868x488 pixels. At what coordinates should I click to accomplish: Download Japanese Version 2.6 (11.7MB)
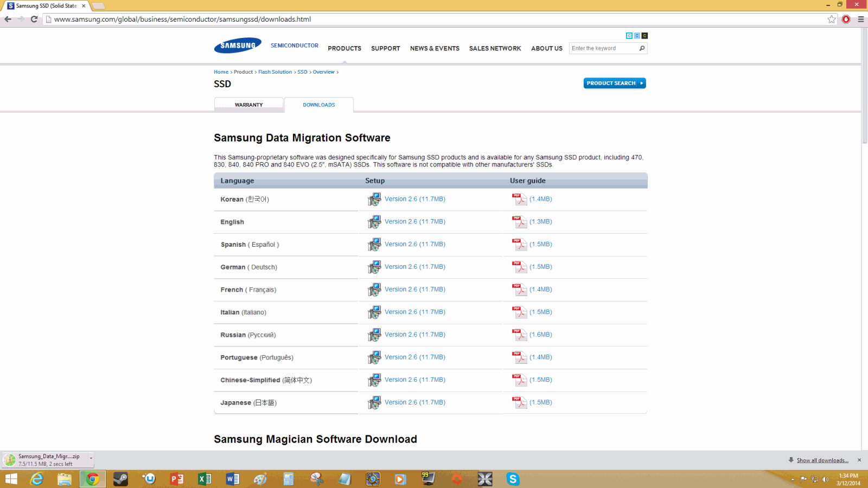point(415,402)
